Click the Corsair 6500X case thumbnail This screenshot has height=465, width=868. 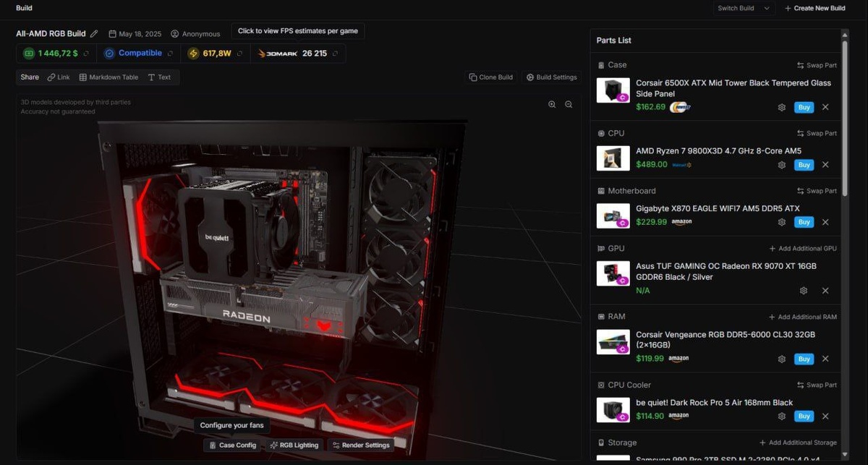coord(613,90)
